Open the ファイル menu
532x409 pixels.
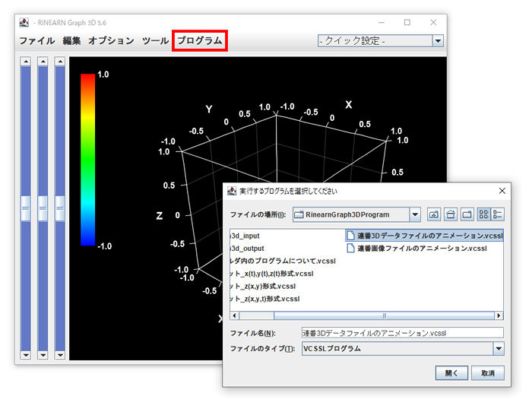coord(37,41)
